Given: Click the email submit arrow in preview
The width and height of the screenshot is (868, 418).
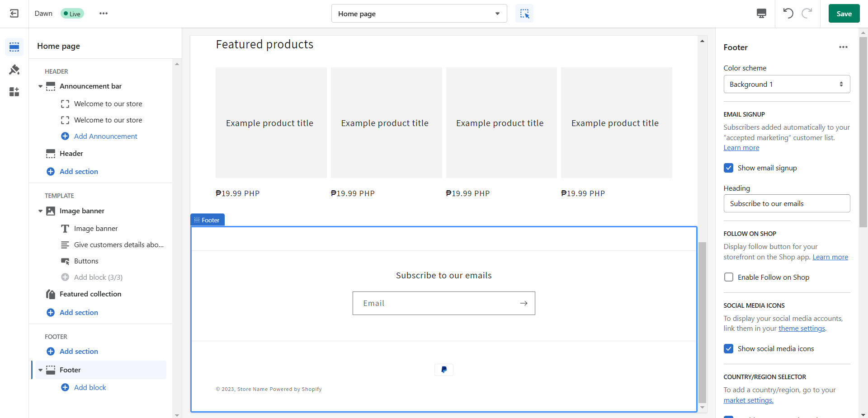Looking at the screenshot, I should click(524, 303).
